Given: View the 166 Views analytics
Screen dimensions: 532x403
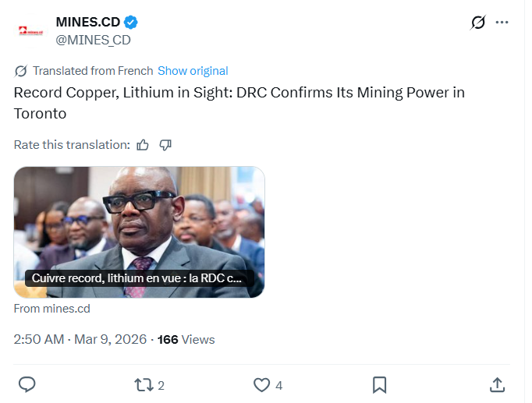Looking at the screenshot, I should pos(186,339).
